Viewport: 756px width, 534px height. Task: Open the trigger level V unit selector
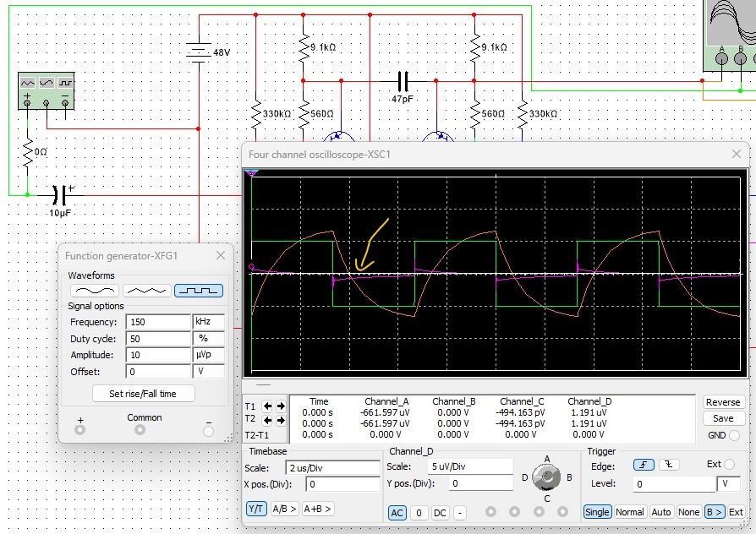pos(729,483)
